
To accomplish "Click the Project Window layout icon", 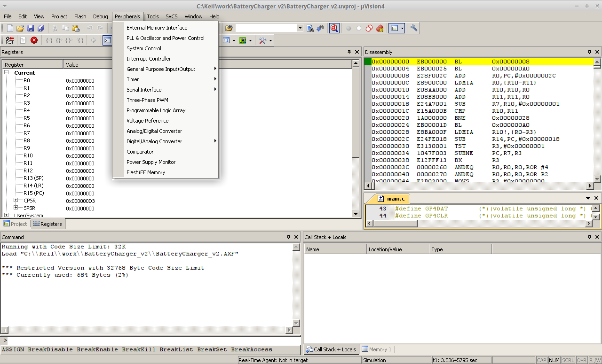I will pyautogui.click(x=394, y=28).
